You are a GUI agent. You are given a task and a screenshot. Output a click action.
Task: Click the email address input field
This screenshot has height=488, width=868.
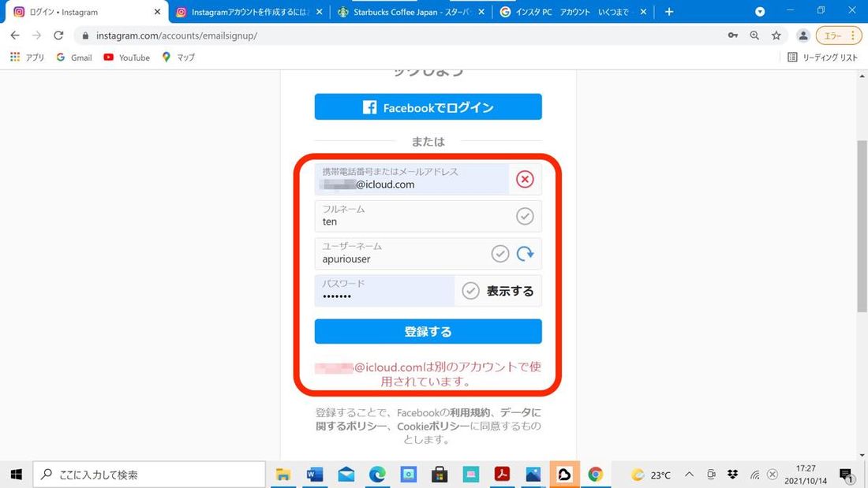(412, 179)
